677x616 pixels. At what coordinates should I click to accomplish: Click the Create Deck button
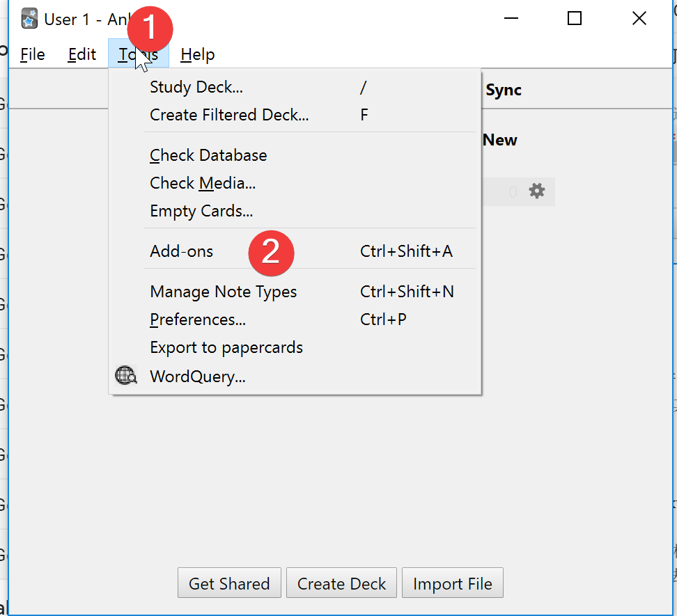(x=341, y=583)
